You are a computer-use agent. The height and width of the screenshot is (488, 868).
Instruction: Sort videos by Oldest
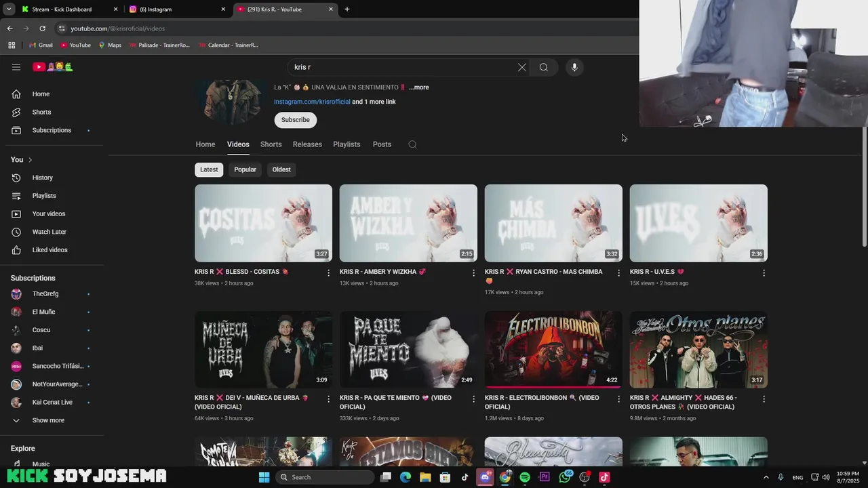[281, 169]
